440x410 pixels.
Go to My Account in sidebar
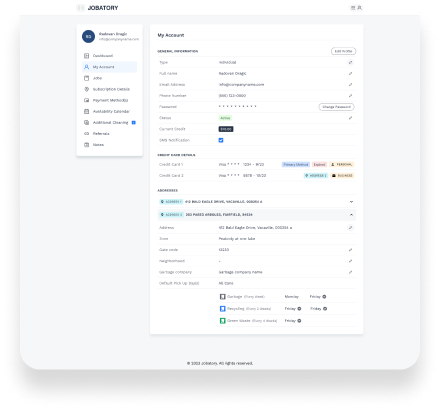pos(109,67)
